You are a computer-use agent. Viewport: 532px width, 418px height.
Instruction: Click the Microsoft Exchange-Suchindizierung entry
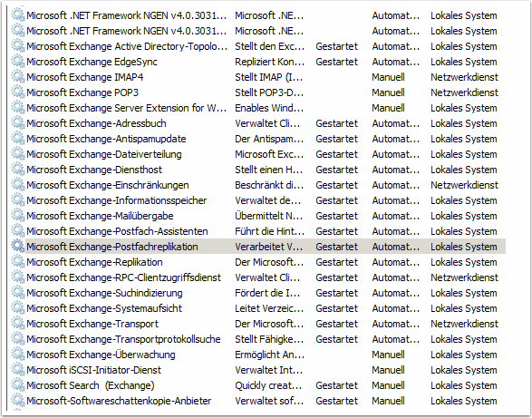click(x=104, y=293)
